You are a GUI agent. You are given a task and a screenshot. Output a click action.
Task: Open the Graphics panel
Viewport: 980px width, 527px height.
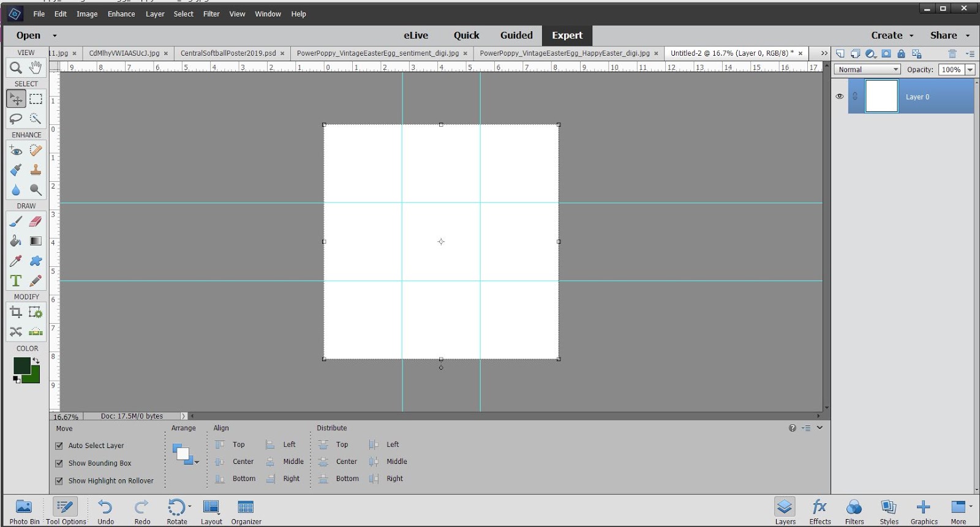point(924,512)
